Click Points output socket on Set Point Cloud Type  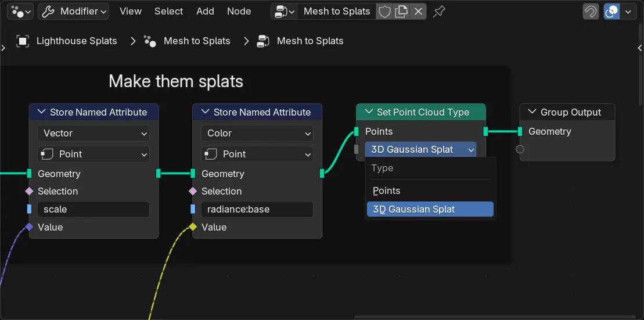[486, 131]
